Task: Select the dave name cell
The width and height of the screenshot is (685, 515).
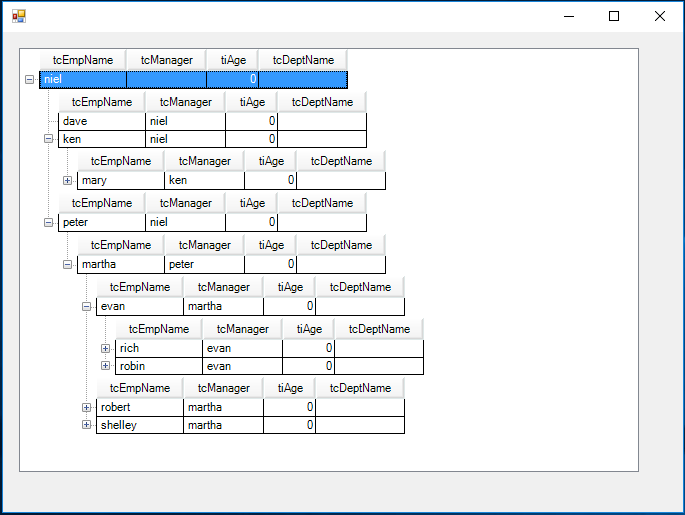Action: pos(102,121)
